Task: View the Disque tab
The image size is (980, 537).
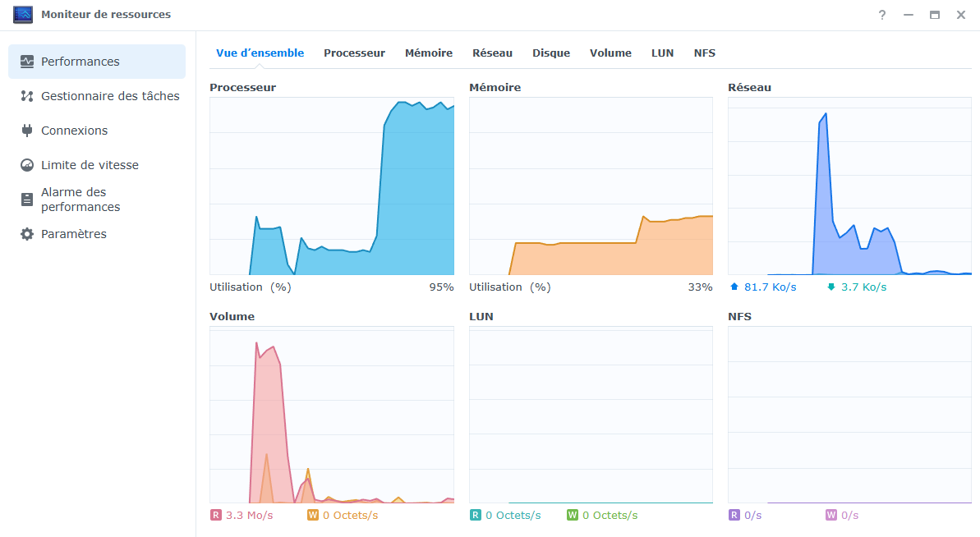Action: coord(550,53)
